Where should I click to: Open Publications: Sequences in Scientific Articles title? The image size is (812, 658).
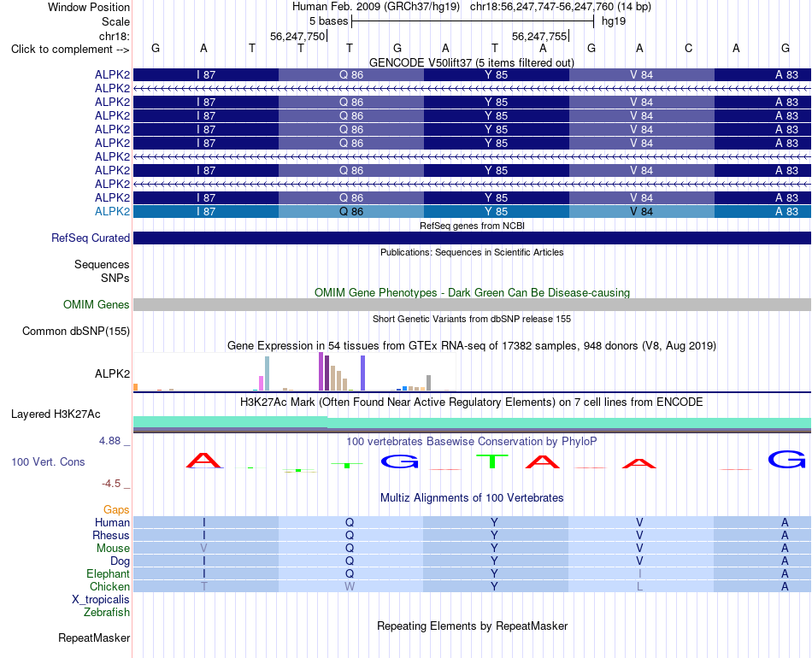[472, 252]
